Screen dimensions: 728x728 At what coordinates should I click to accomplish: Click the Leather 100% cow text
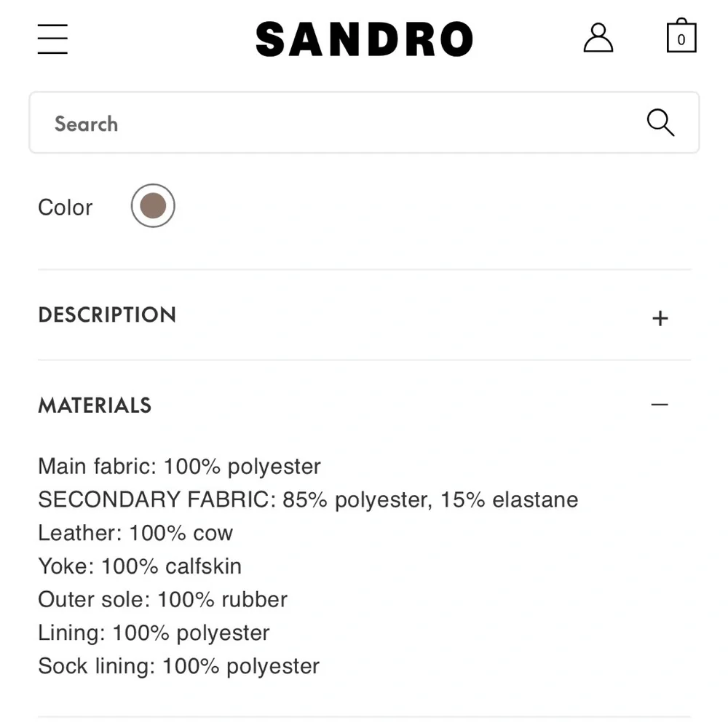135,533
